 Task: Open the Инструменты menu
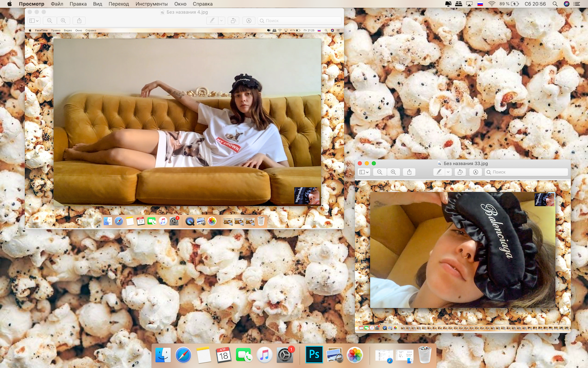(151, 4)
